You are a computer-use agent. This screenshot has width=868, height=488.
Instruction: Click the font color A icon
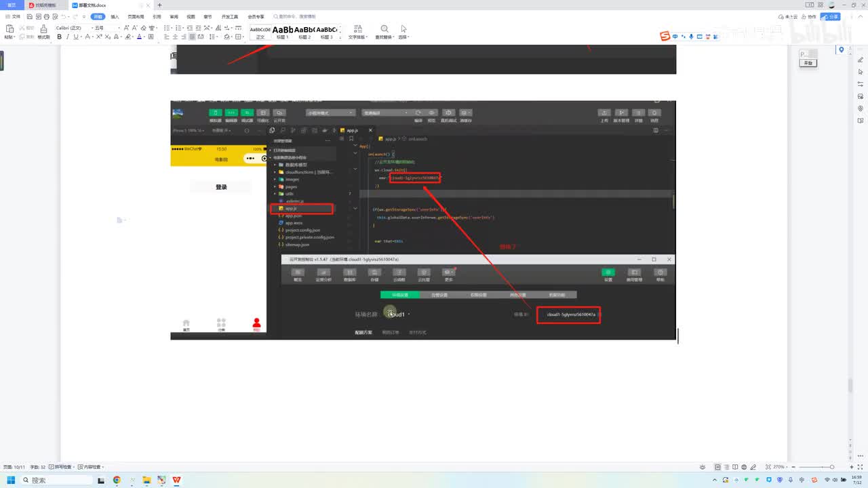pos(139,37)
